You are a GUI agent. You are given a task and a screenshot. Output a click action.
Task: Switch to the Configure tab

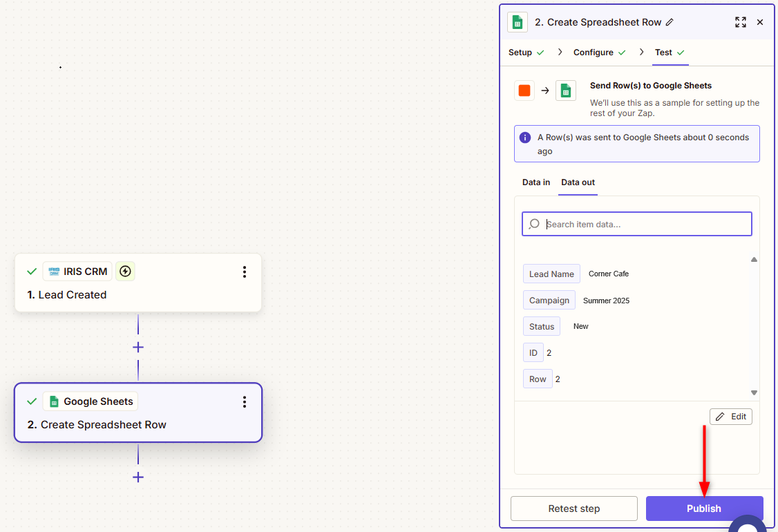pyautogui.click(x=594, y=53)
